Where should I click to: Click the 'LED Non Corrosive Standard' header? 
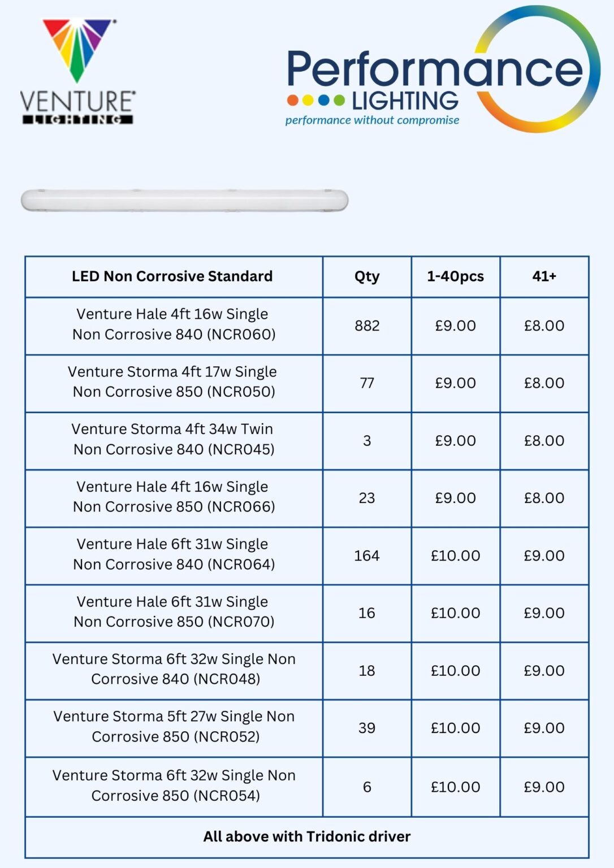(172, 276)
